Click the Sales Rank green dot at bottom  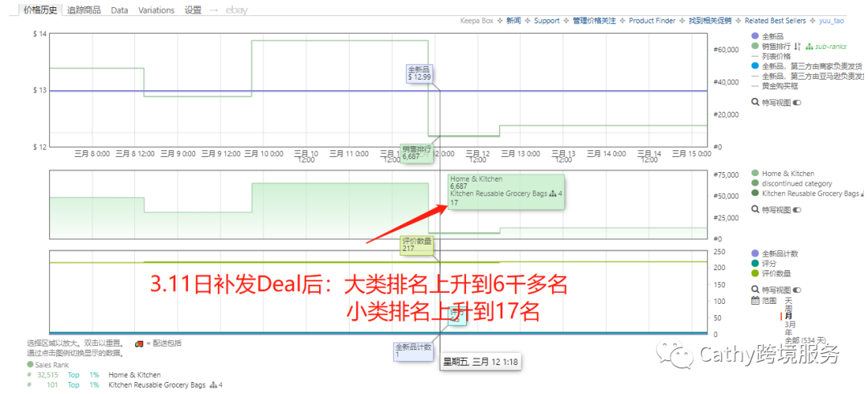click(30, 364)
